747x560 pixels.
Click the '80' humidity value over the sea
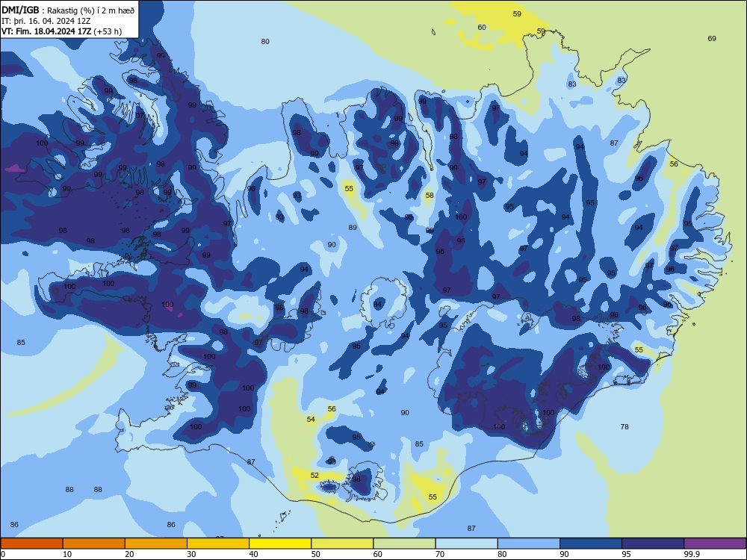click(265, 41)
